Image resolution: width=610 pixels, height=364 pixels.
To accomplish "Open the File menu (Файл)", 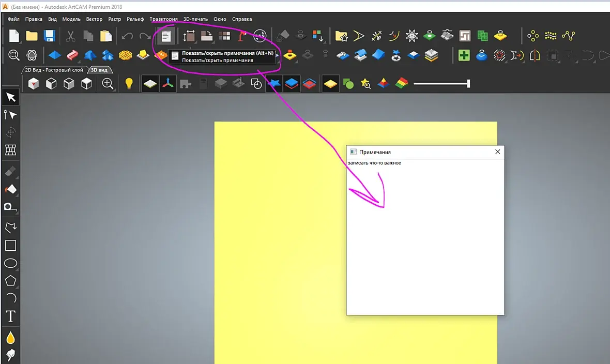I will tap(13, 19).
